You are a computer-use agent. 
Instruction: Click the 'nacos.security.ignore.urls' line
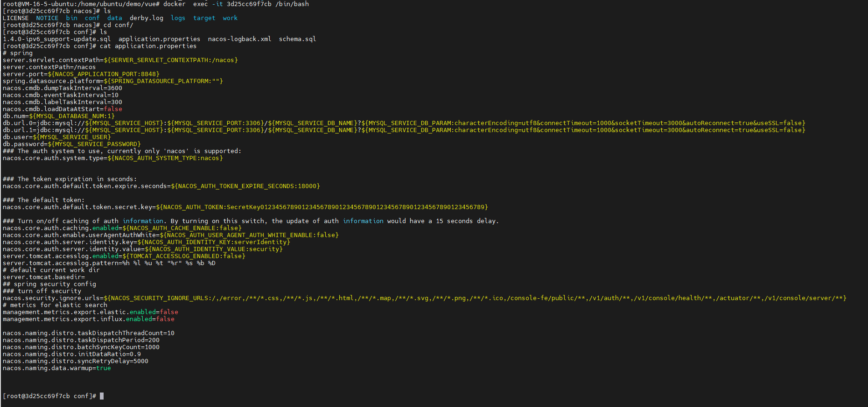(425, 298)
